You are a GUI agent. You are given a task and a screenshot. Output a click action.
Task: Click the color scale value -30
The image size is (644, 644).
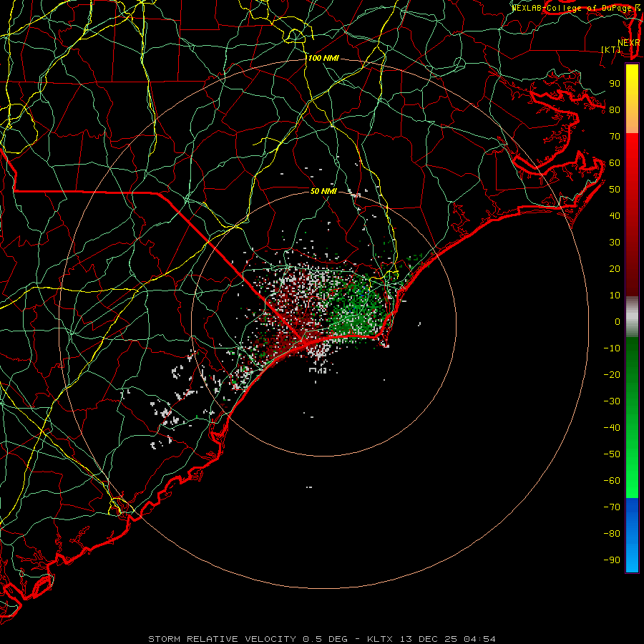coord(612,401)
